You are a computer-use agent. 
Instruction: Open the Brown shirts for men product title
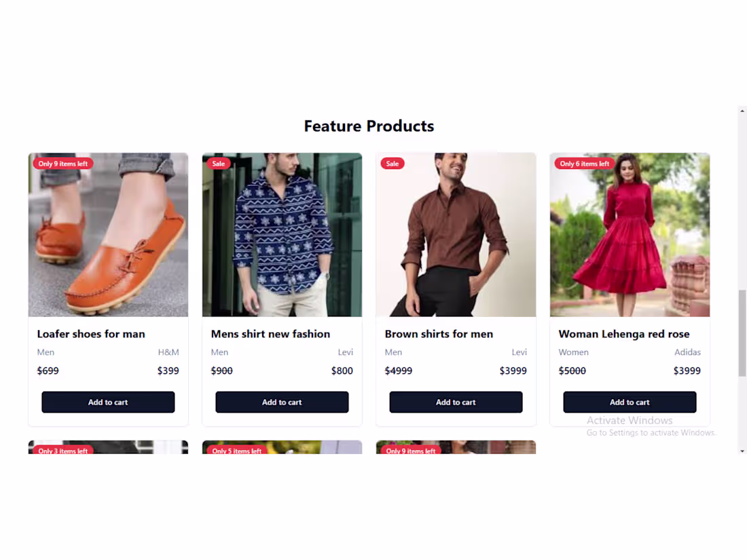(x=439, y=334)
